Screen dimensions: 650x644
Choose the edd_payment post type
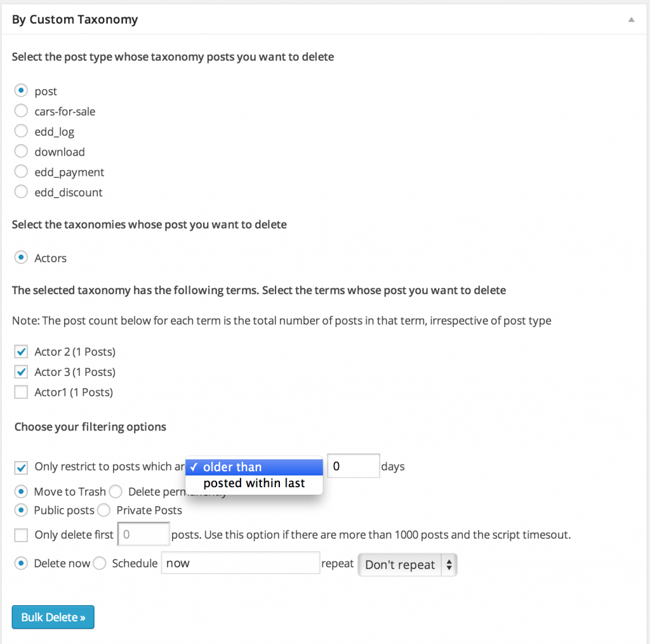pyautogui.click(x=20, y=172)
